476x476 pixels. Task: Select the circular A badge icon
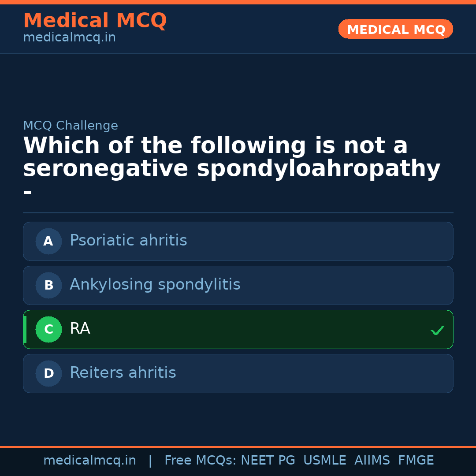click(48, 241)
